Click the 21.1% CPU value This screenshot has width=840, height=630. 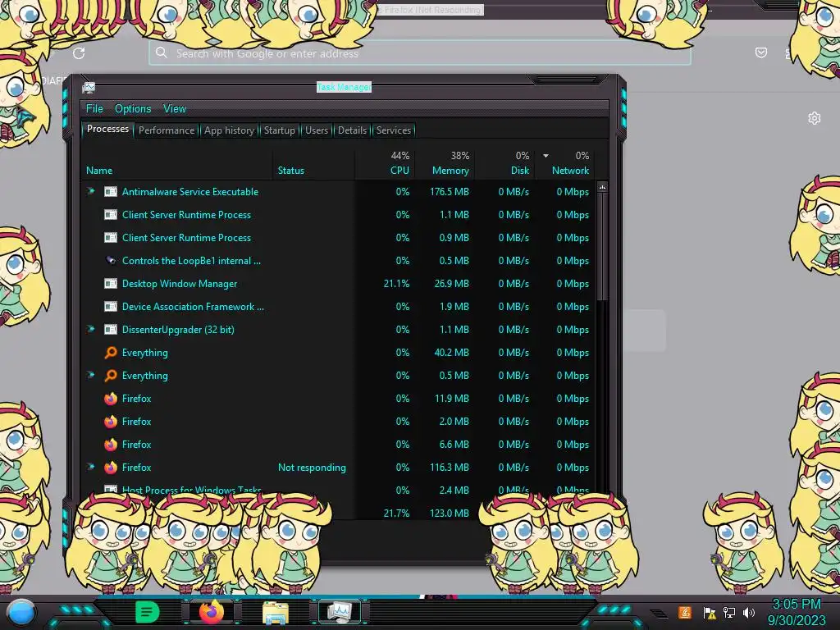click(396, 284)
